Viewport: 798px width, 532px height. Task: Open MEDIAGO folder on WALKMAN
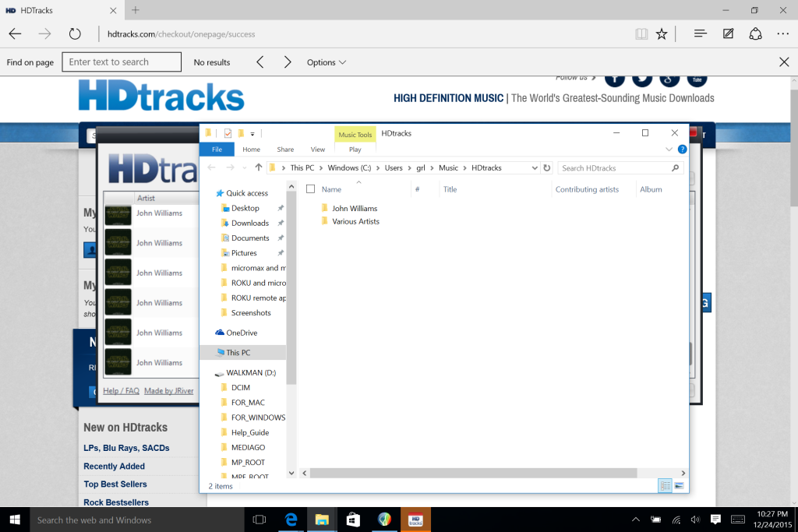point(248,448)
